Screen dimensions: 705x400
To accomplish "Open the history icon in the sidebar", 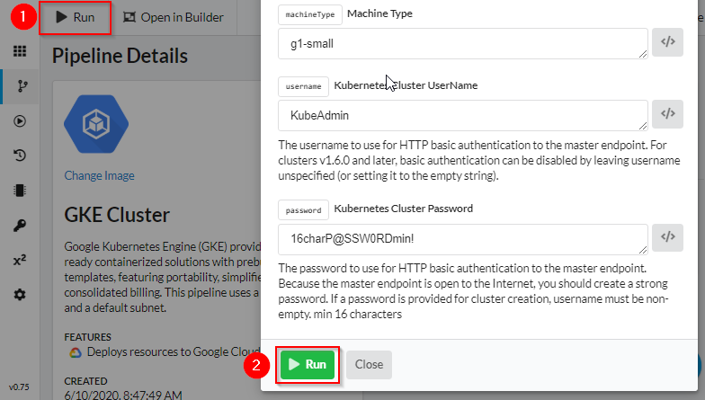I will coord(20,156).
